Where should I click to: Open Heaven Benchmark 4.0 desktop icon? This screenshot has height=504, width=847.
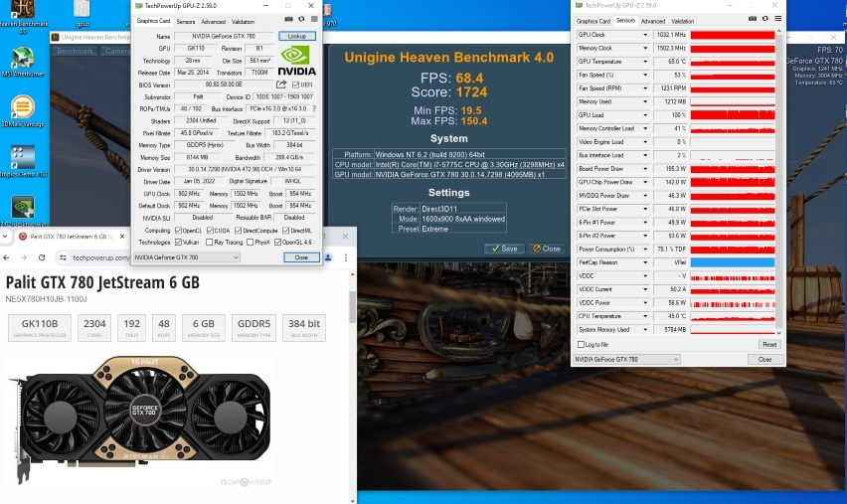point(23,16)
